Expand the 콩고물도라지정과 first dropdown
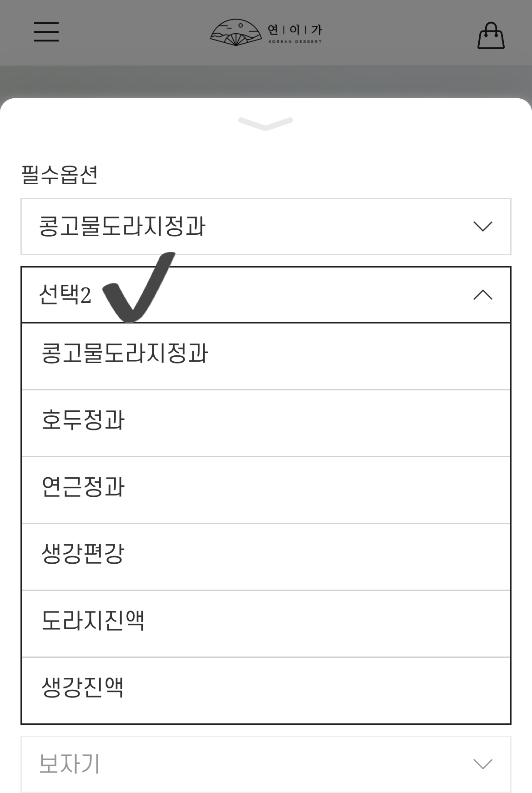 pyautogui.click(x=266, y=227)
